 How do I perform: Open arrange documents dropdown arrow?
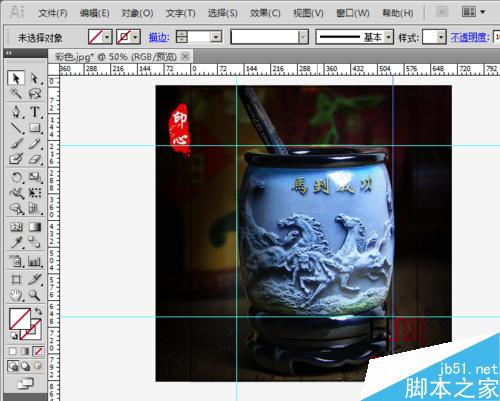click(x=482, y=12)
